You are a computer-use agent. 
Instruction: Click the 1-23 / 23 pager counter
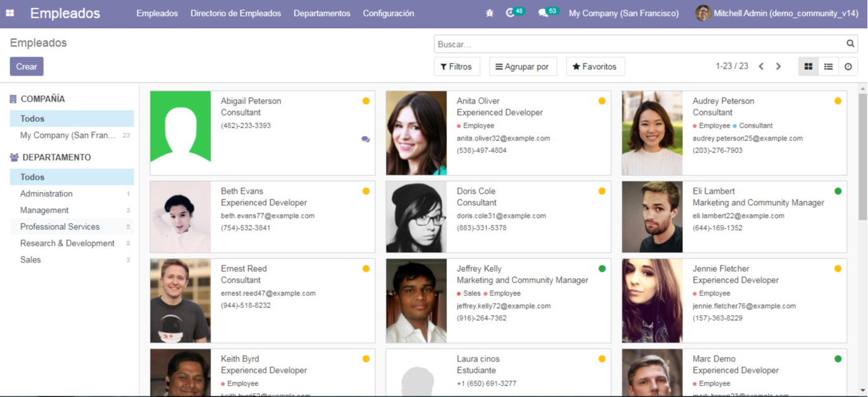[x=732, y=66]
